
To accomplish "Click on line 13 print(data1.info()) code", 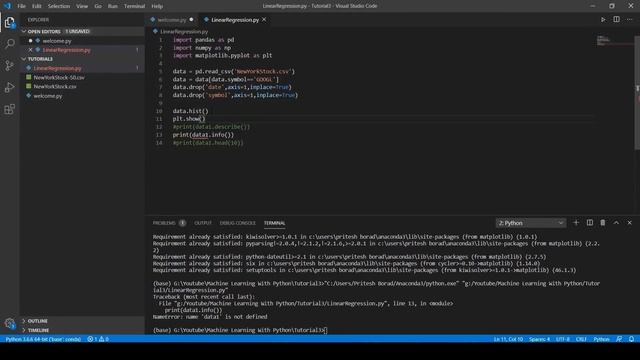I will pyautogui.click(x=203, y=135).
